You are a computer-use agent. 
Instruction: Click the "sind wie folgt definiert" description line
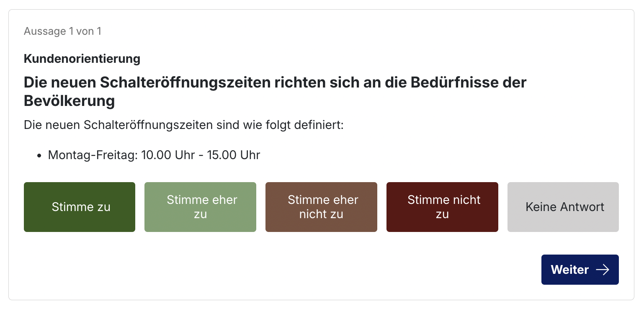[183, 125]
